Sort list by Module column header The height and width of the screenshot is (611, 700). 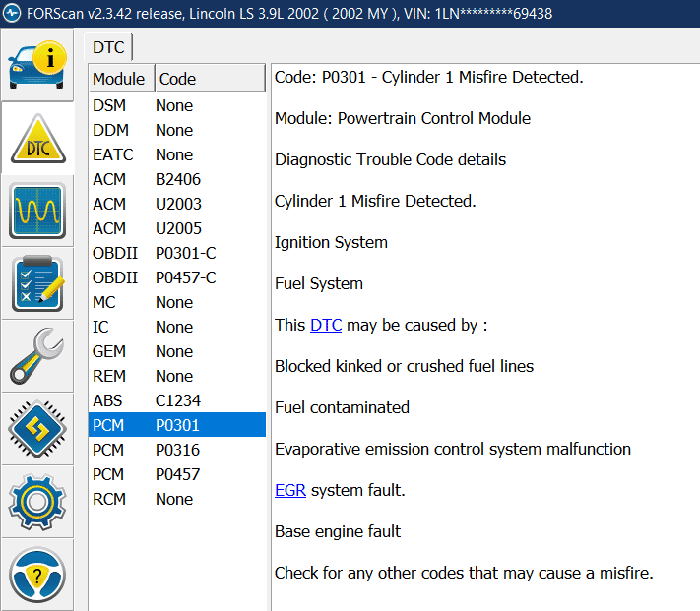coord(118,79)
